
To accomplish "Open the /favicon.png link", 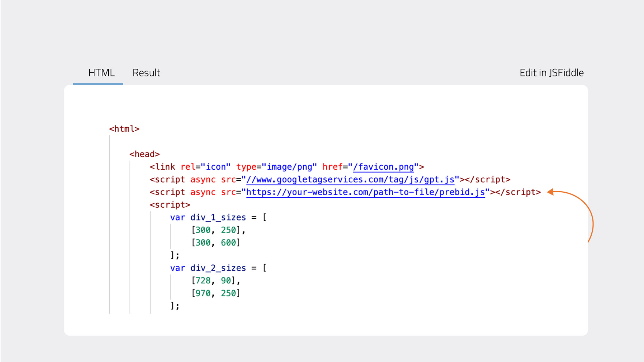I will pyautogui.click(x=383, y=167).
